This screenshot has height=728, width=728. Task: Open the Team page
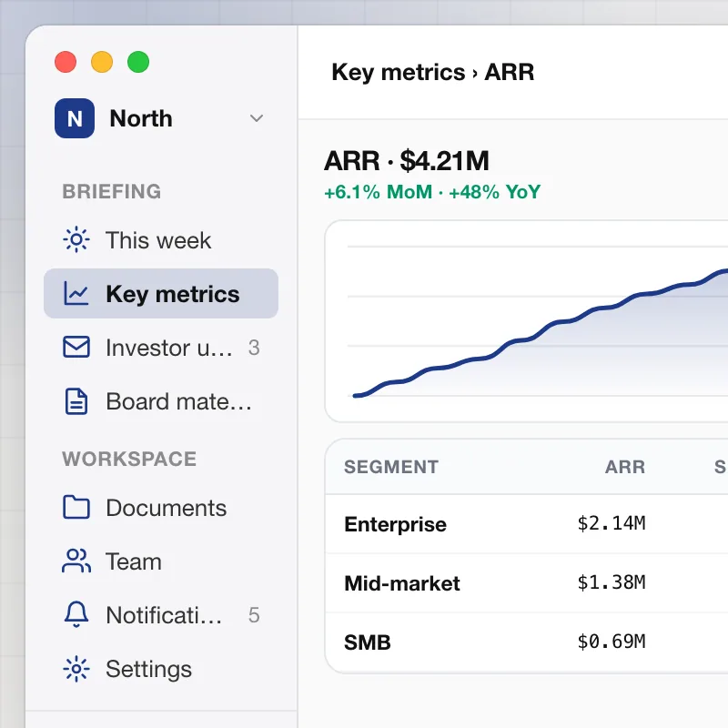coord(161,561)
